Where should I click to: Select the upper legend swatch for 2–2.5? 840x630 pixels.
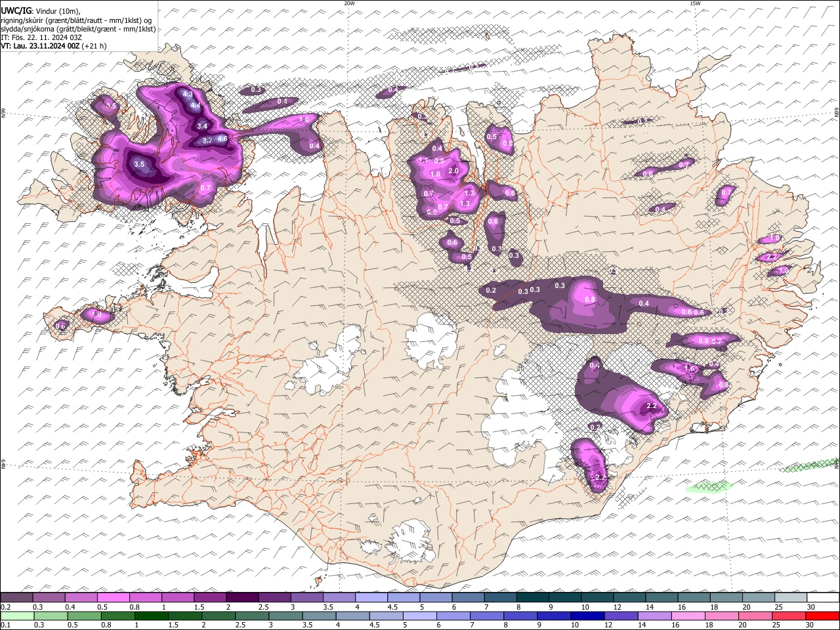click(242, 598)
